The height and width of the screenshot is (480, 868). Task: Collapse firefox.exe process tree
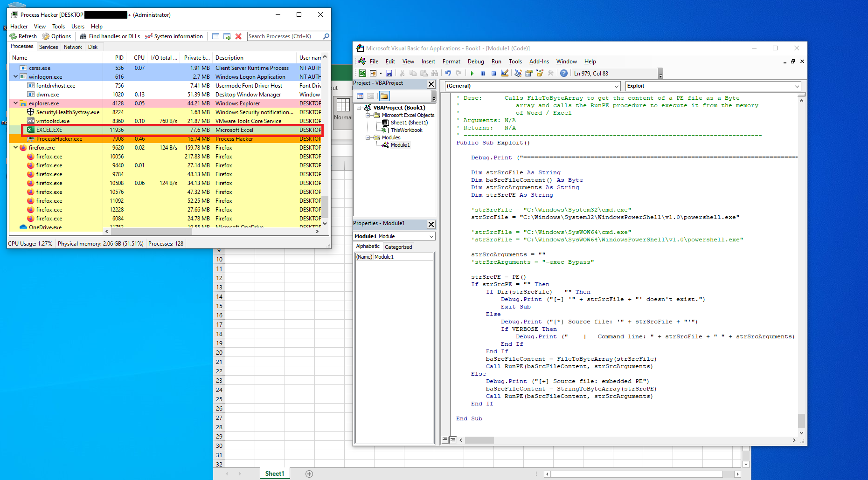tap(15, 147)
